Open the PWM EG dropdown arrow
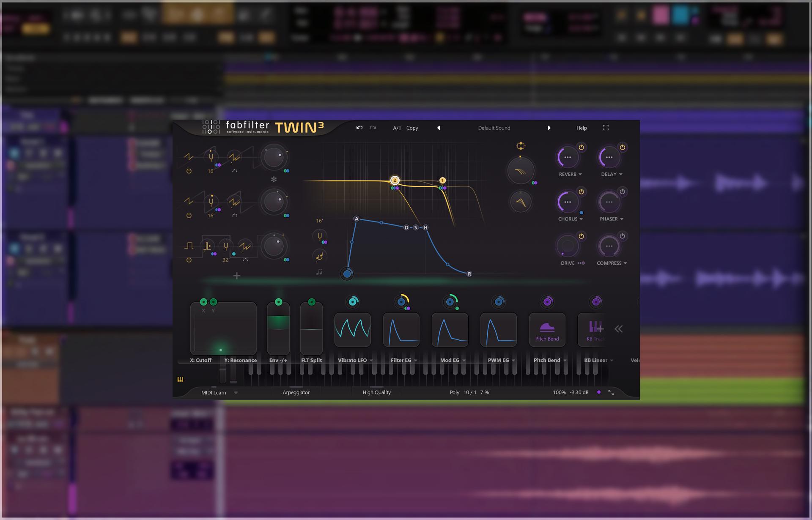 point(513,361)
